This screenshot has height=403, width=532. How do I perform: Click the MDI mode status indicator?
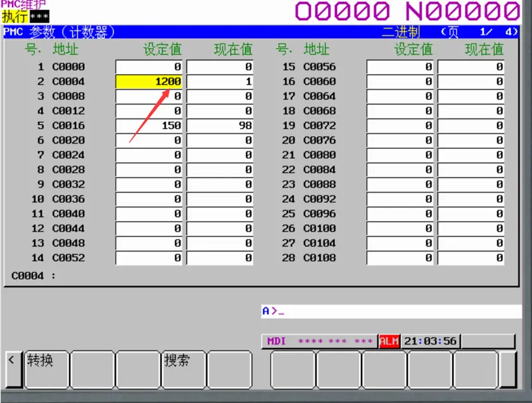(x=277, y=342)
